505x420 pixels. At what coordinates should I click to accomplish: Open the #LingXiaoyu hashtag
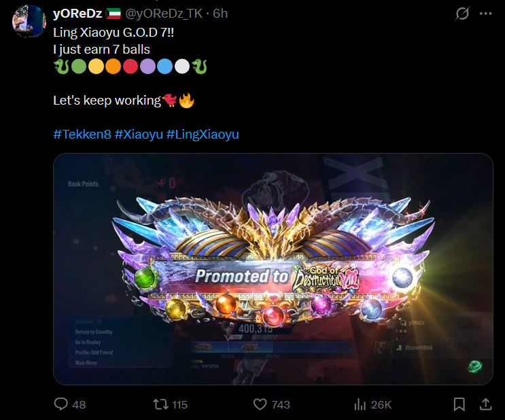click(x=203, y=135)
